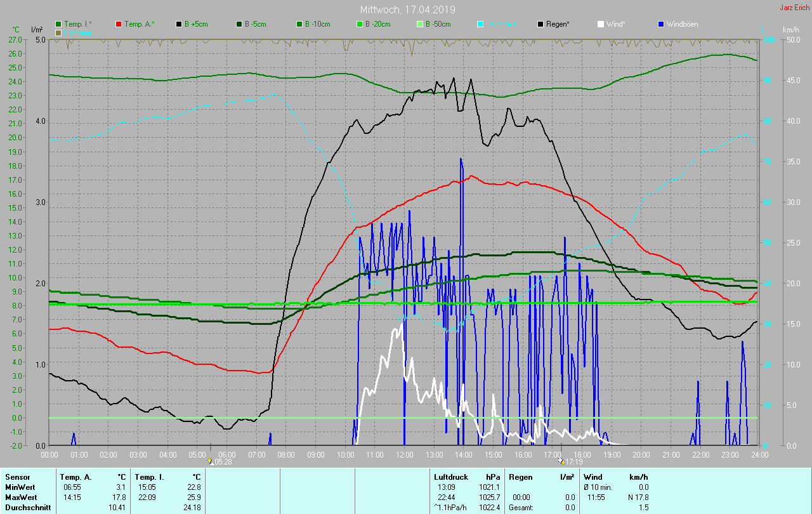The width and height of the screenshot is (812, 514).
Task: Click the 12:00 mark on the time axis
Action: (404, 455)
